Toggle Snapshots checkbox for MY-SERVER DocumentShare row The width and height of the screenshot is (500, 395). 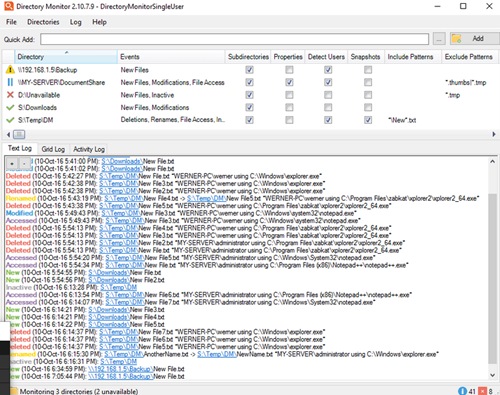click(368, 82)
